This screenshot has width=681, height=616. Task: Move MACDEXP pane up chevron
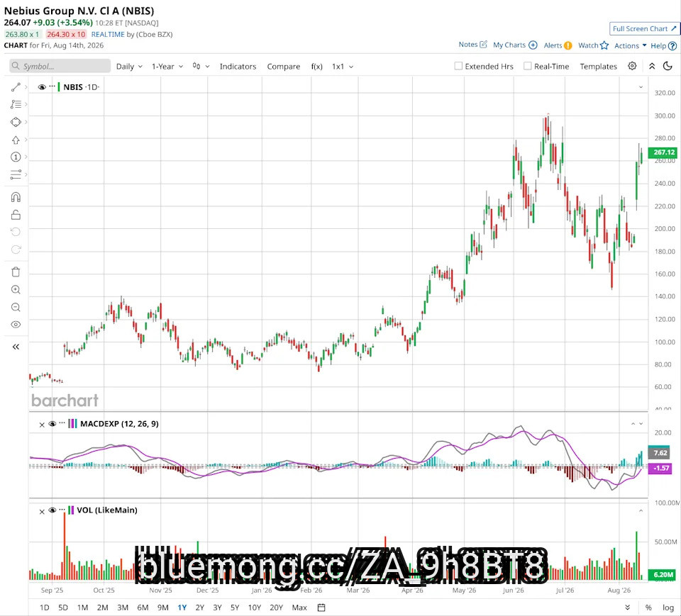[x=633, y=424]
